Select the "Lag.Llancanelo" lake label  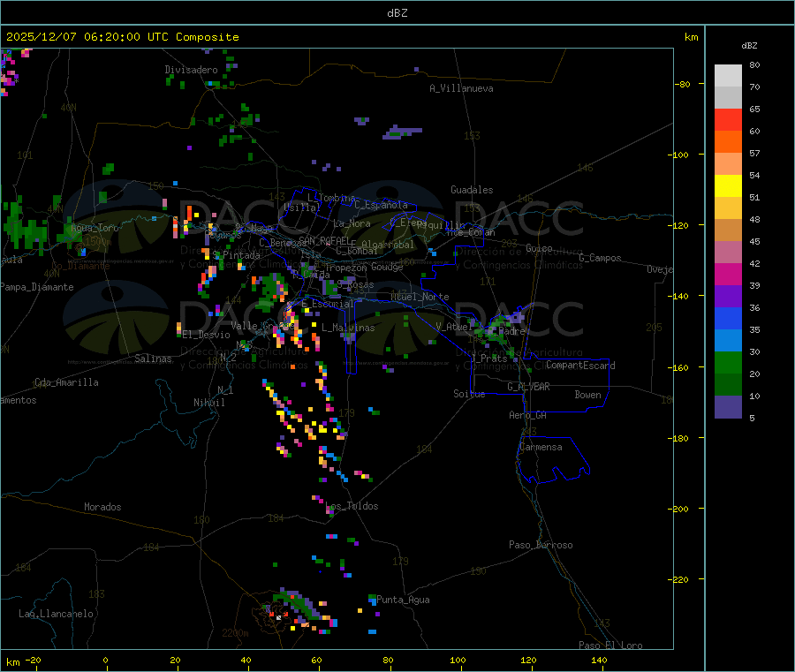coord(57,614)
